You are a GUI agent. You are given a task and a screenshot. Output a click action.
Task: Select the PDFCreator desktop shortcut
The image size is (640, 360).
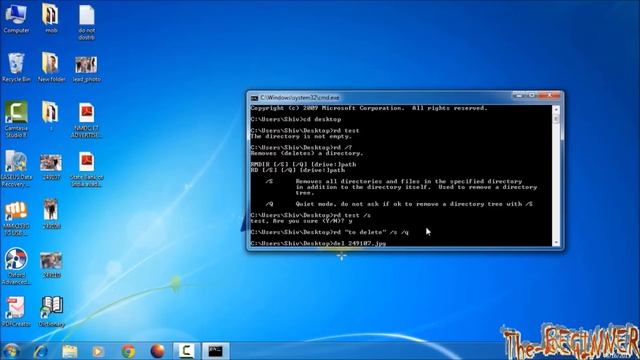tap(16, 312)
